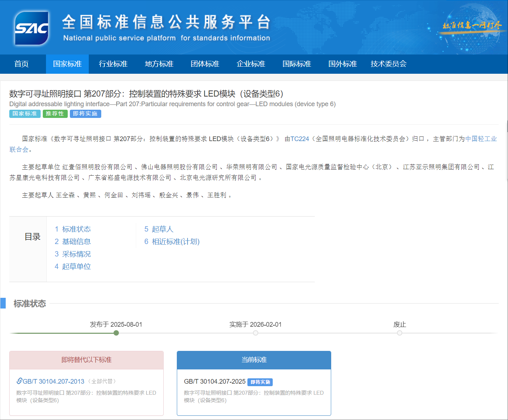
Task: Select the 国际标准 navigation tab
Action: point(297,64)
